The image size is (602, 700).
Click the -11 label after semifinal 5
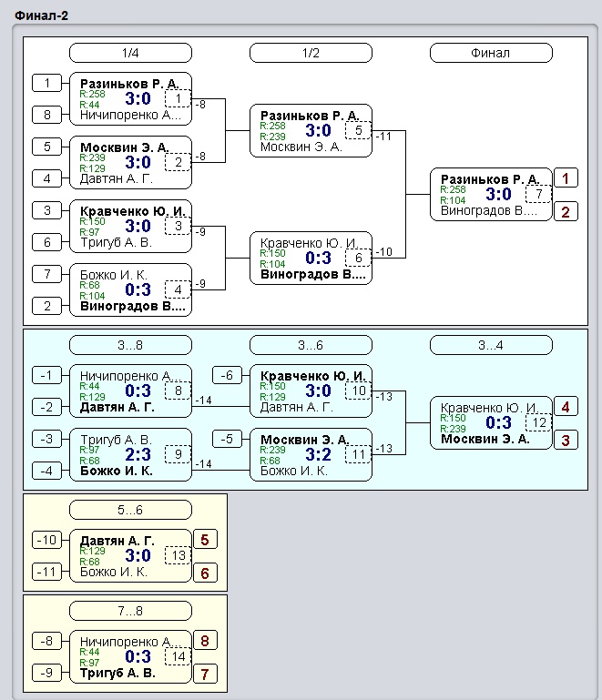pyautogui.click(x=383, y=137)
